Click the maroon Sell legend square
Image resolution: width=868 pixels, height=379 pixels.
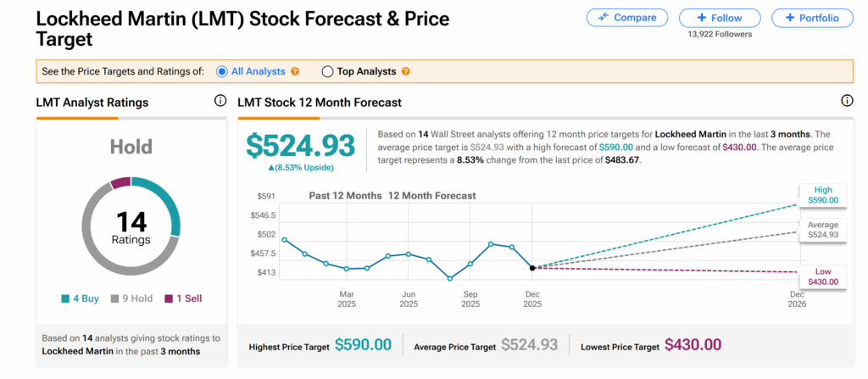point(170,298)
